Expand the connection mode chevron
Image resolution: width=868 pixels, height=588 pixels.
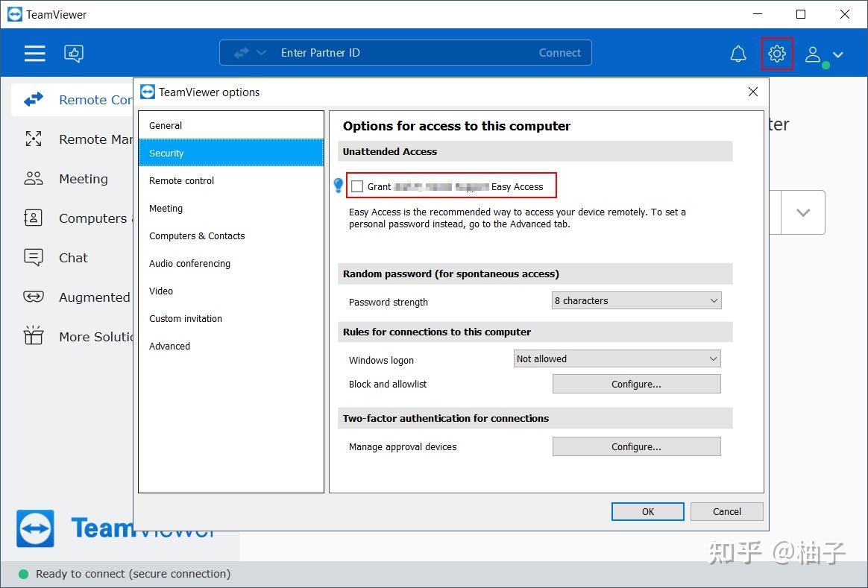[x=261, y=53]
